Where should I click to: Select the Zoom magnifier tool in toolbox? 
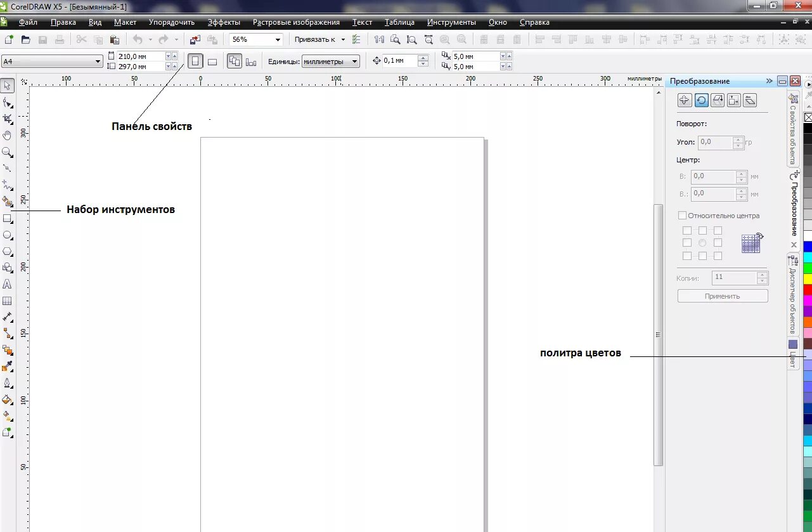click(x=8, y=152)
